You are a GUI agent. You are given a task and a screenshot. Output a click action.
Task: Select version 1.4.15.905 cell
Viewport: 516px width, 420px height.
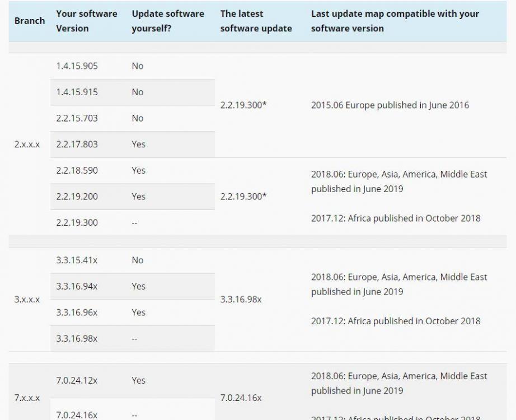click(77, 66)
